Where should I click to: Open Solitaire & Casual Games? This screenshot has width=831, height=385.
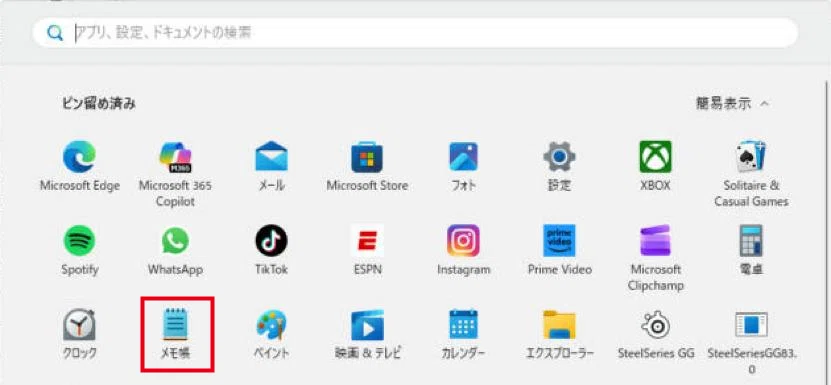click(751, 174)
